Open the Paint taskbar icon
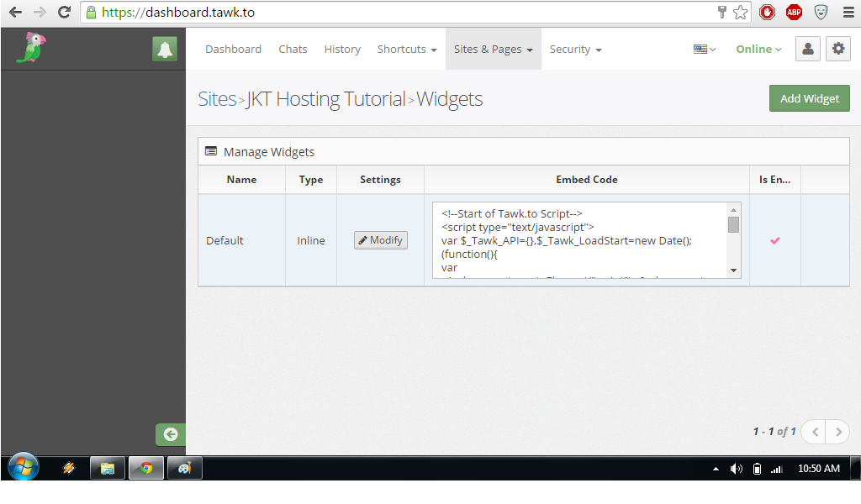 tap(184, 468)
